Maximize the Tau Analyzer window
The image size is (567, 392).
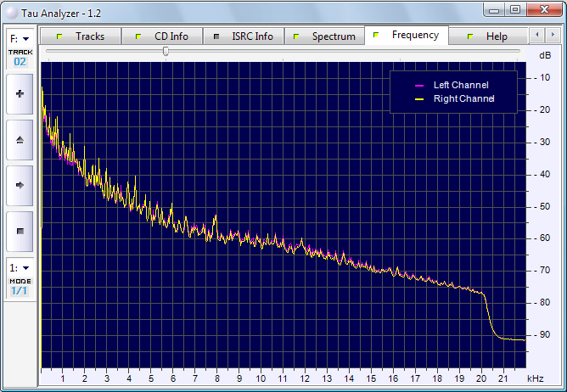tap(515, 8)
